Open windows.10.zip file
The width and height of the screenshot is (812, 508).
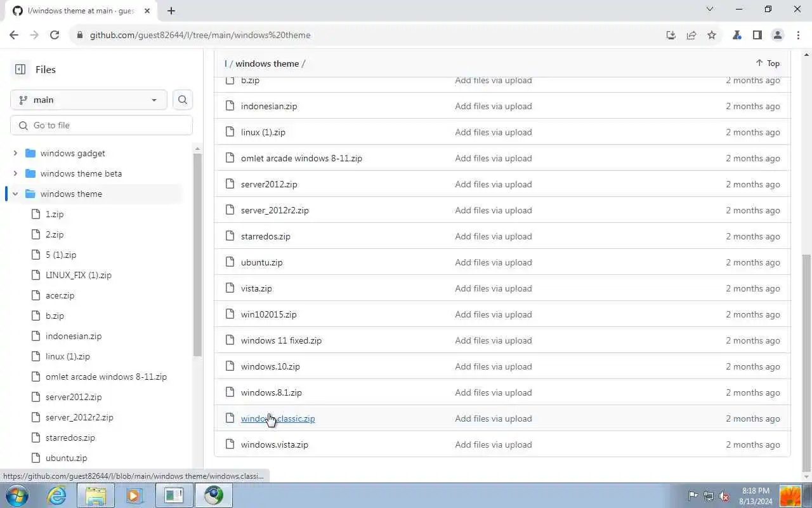(270, 366)
